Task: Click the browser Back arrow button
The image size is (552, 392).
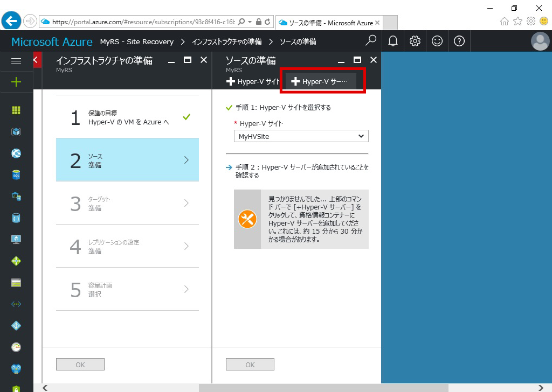Action: (11, 22)
